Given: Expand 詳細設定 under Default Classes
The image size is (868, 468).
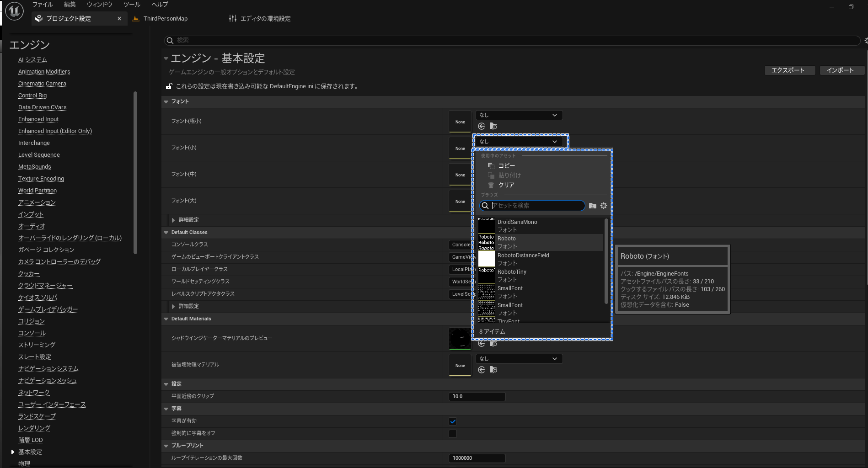Looking at the screenshot, I should coord(186,306).
